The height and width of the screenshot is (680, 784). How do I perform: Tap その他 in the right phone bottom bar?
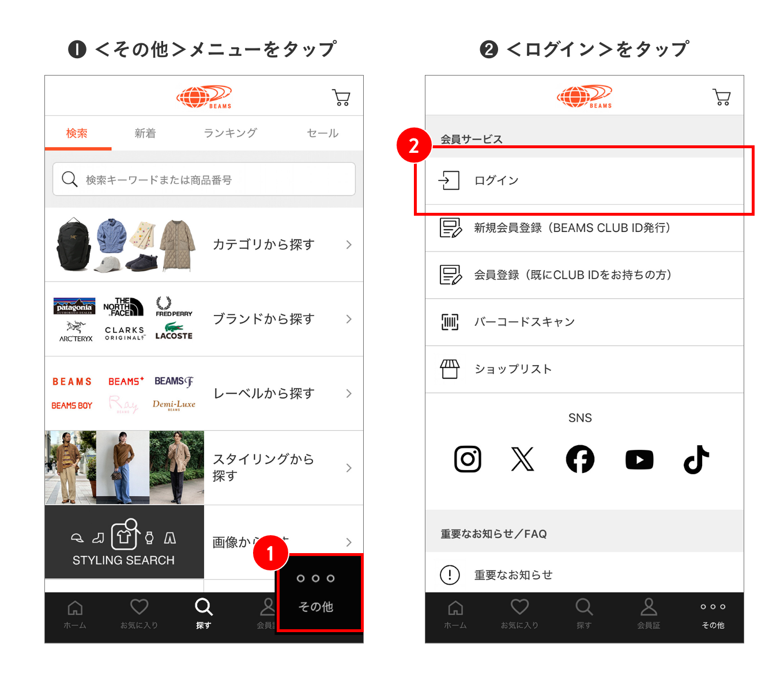pos(713,615)
